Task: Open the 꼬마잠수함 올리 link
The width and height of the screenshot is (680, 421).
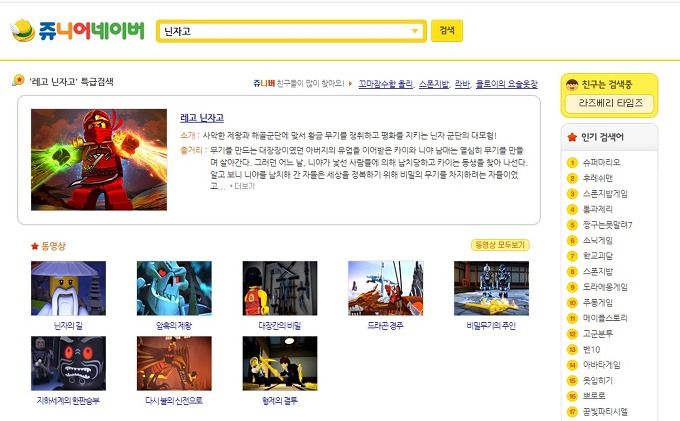Action: coord(386,84)
